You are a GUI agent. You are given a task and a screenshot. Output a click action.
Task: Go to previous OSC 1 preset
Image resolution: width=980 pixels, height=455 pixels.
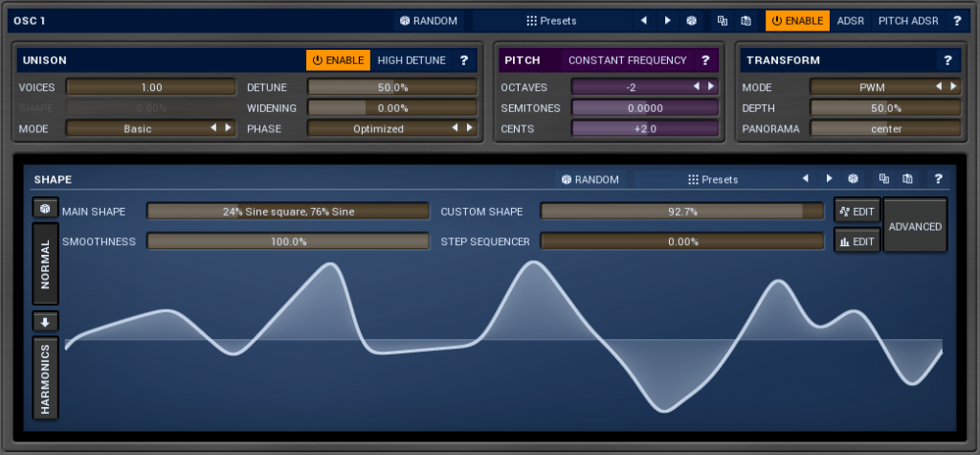[644, 21]
